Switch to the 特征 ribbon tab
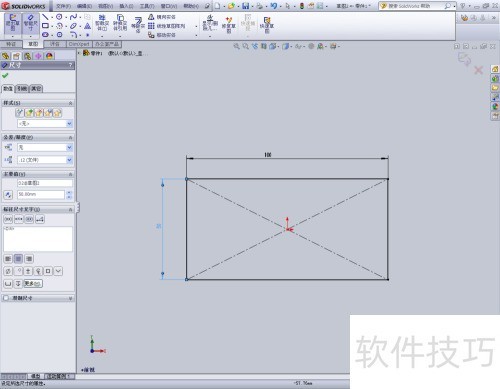The width and height of the screenshot is (500, 389). pos(11,44)
